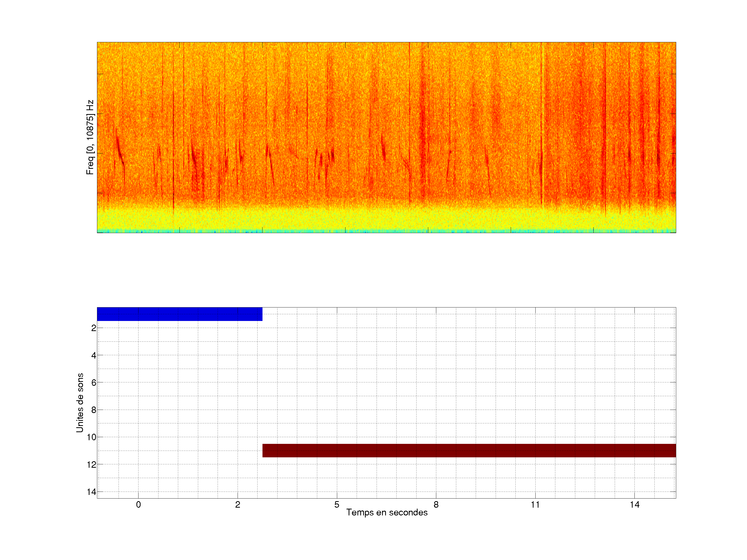Click y-axis tick label 8
Image resolution: width=747 pixels, height=560 pixels.
point(94,410)
